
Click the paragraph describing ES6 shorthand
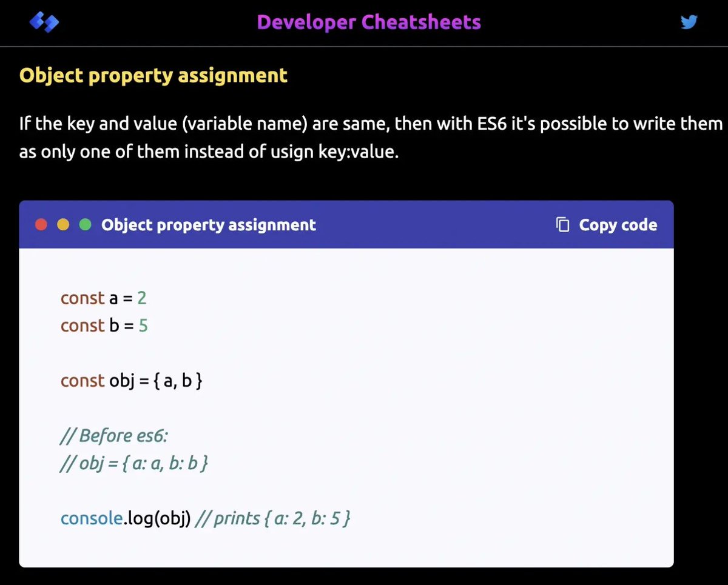364,137
